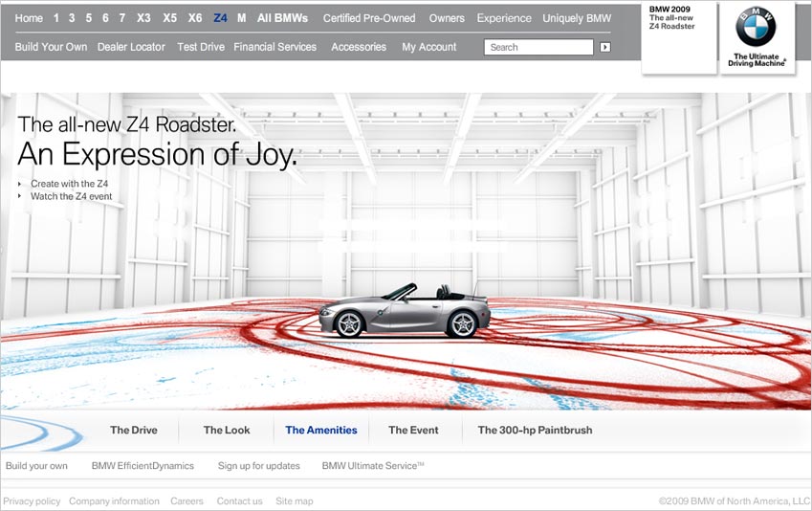Click into the Search field
Image resolution: width=812 pixels, height=511 pixels.
pos(538,47)
